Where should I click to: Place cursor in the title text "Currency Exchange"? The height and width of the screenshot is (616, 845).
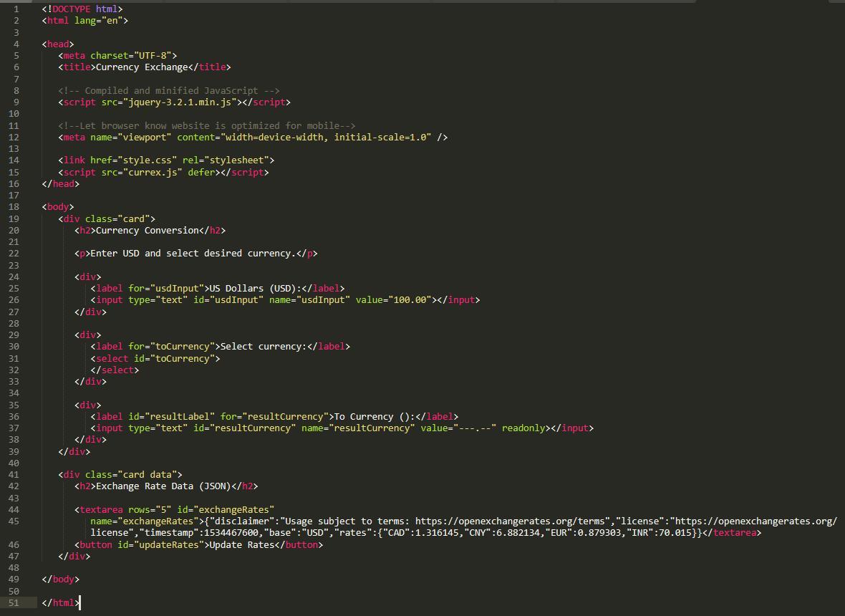pyautogui.click(x=142, y=67)
